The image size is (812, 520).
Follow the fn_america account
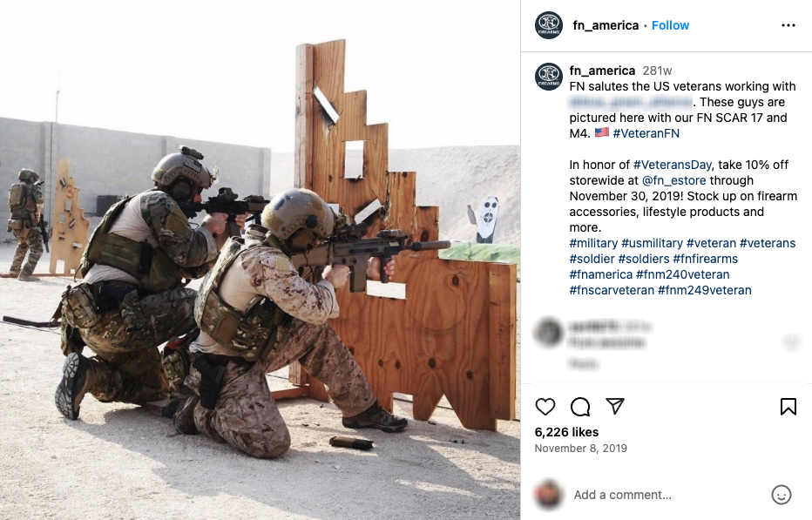click(670, 25)
